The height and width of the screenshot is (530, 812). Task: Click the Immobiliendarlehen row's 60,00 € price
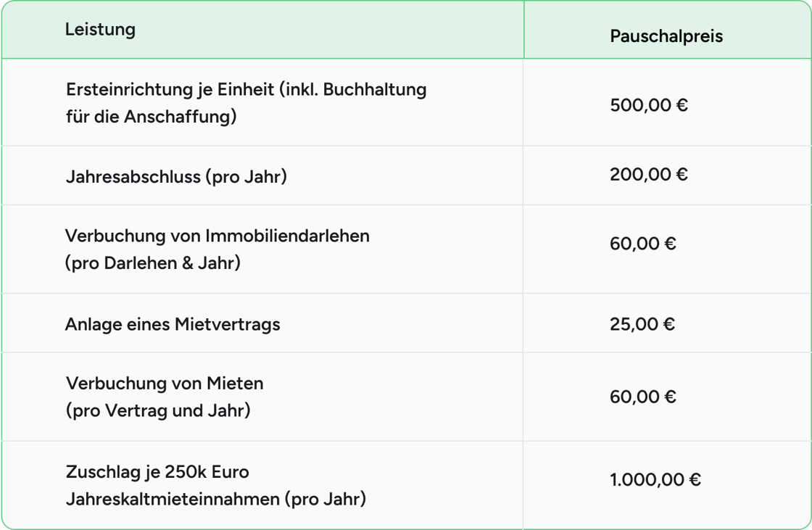pyautogui.click(x=643, y=244)
